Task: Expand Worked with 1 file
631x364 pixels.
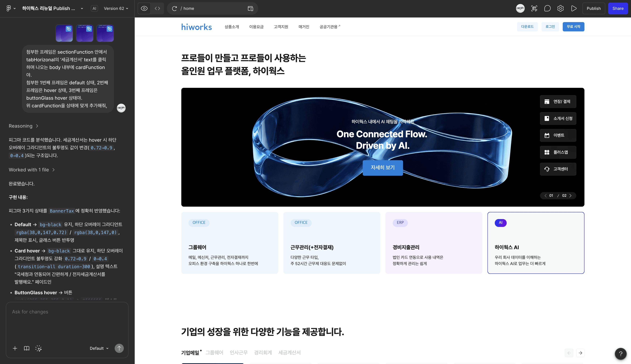Action: 32,170
